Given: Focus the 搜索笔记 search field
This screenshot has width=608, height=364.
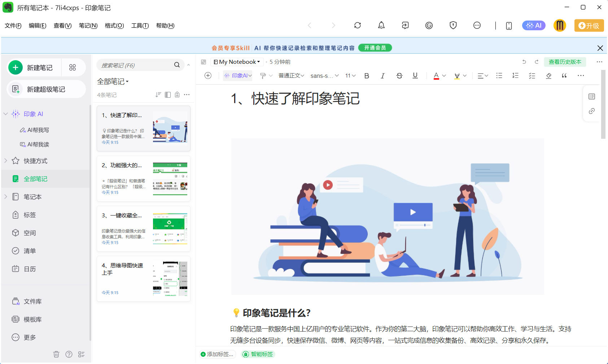Looking at the screenshot, I should [135, 65].
